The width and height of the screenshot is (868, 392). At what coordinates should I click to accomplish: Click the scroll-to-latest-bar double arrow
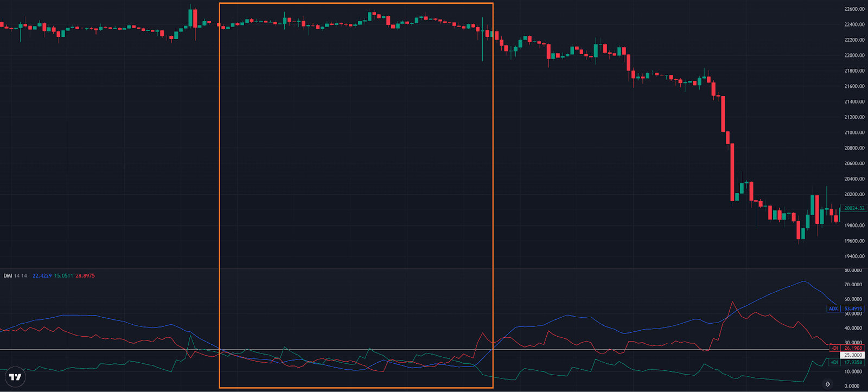pos(827,384)
